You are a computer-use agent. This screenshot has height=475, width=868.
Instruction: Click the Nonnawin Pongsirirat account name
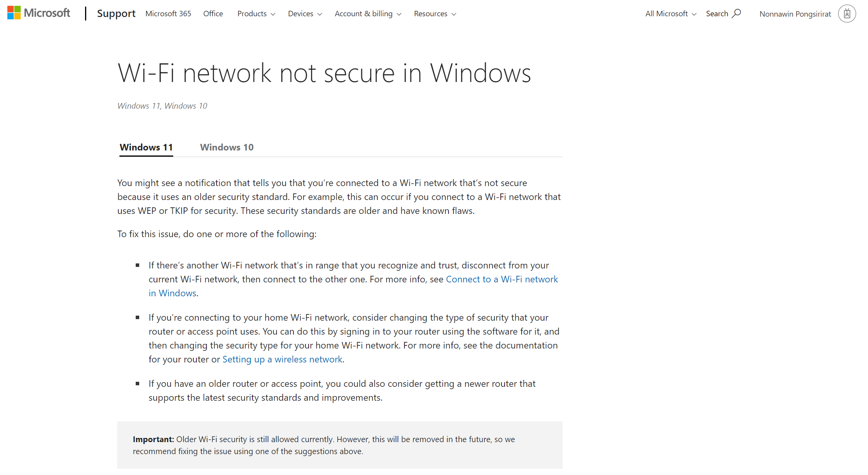click(795, 14)
